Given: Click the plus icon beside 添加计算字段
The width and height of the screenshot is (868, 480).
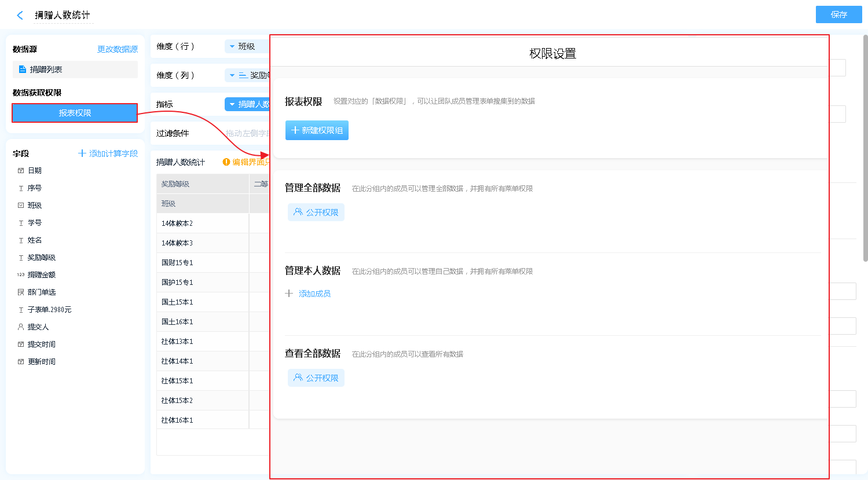Looking at the screenshot, I should click(82, 153).
